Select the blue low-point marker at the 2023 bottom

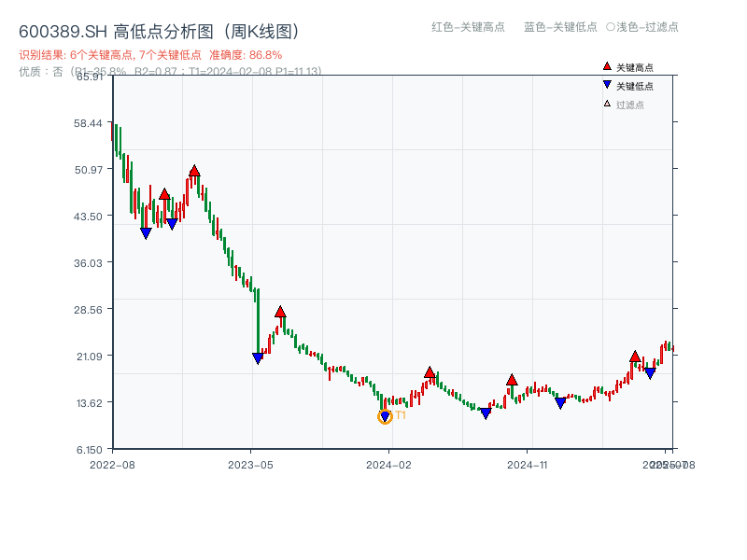[260, 357]
